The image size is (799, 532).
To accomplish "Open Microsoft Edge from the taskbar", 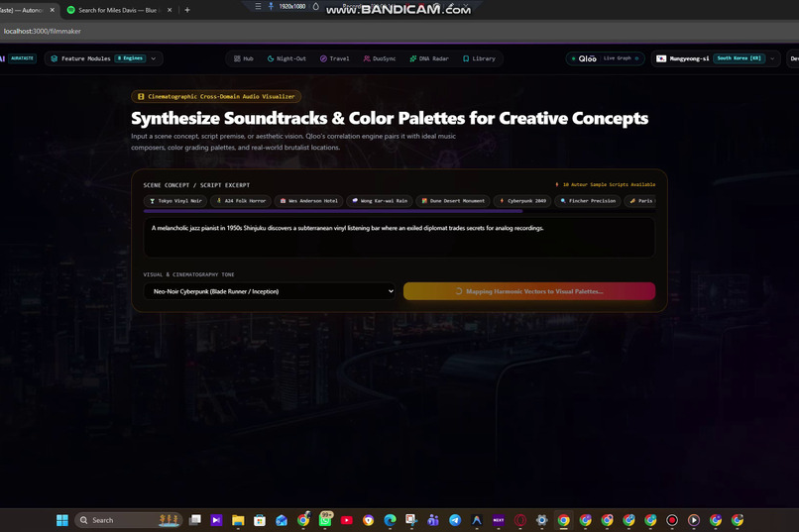I will click(390, 520).
